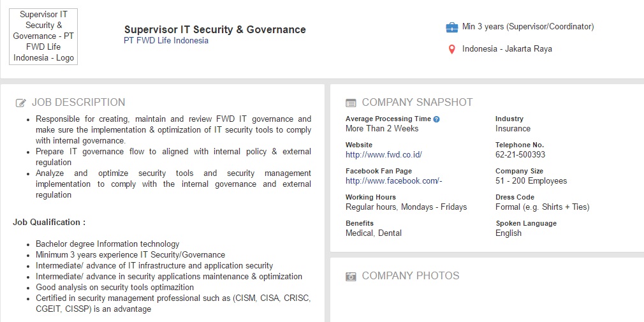Click the company logo placeholder image
The image size is (644, 322).
[x=43, y=36]
